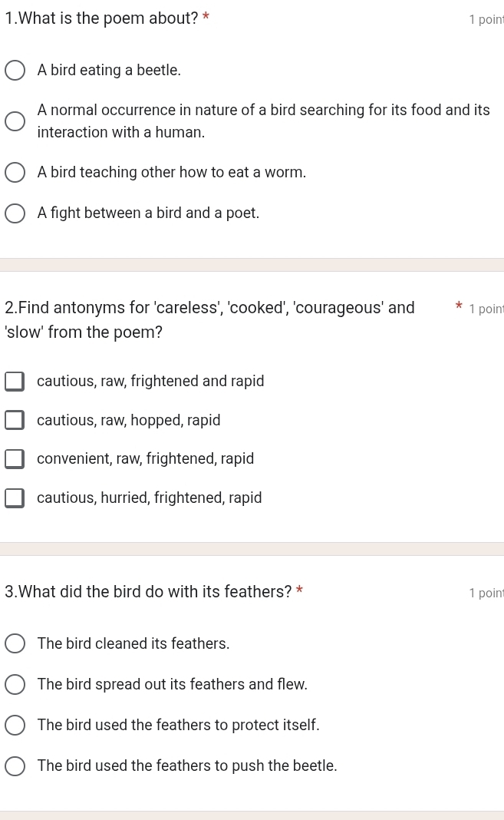Choose the answer about bird searching for food
The height and width of the screenshot is (820, 504).
(x=15, y=121)
